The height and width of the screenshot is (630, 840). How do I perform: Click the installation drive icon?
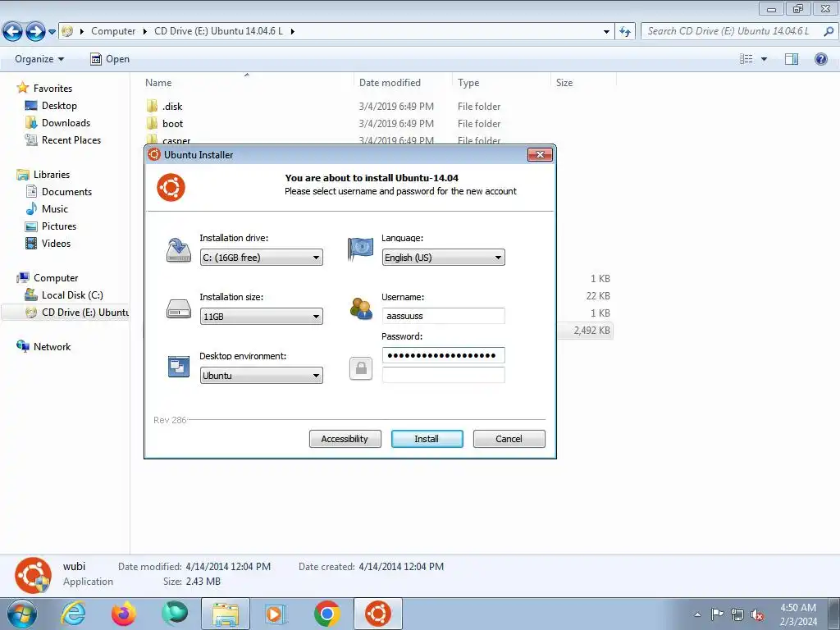[178, 250]
